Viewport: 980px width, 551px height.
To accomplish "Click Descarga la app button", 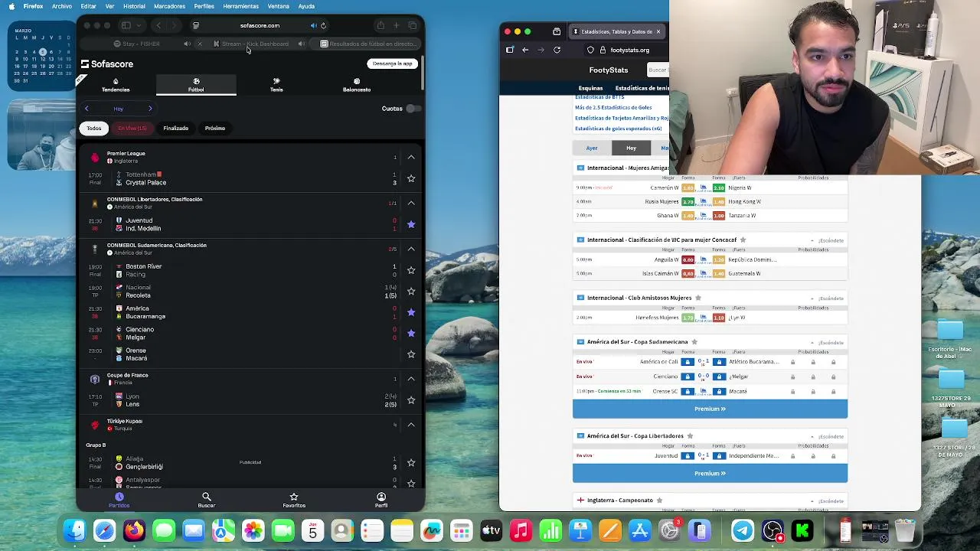I will [392, 64].
